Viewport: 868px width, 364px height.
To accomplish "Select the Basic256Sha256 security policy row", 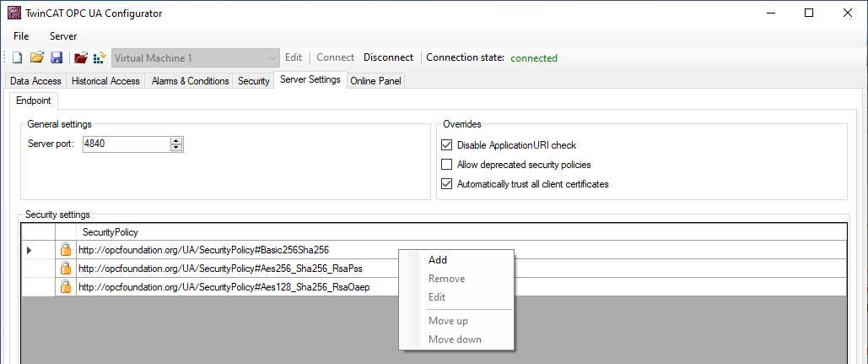I will coord(434,250).
